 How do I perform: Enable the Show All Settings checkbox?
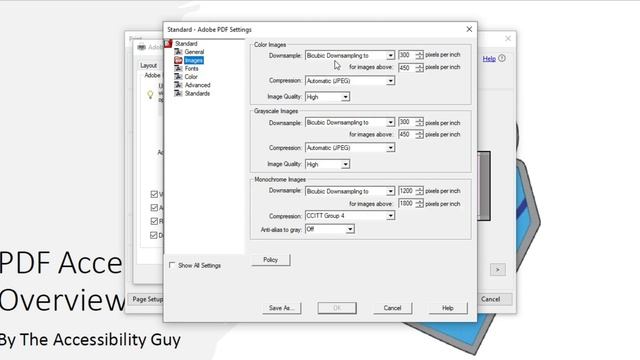pos(172,265)
